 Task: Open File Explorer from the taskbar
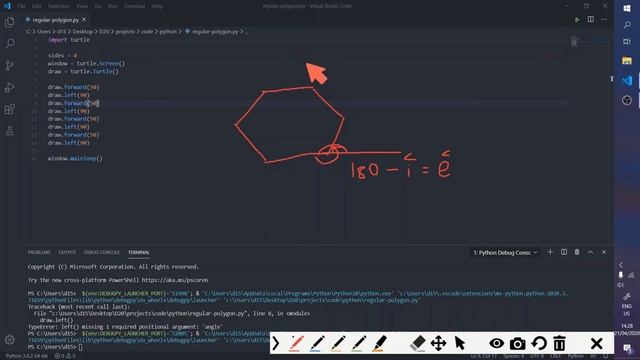point(627,61)
